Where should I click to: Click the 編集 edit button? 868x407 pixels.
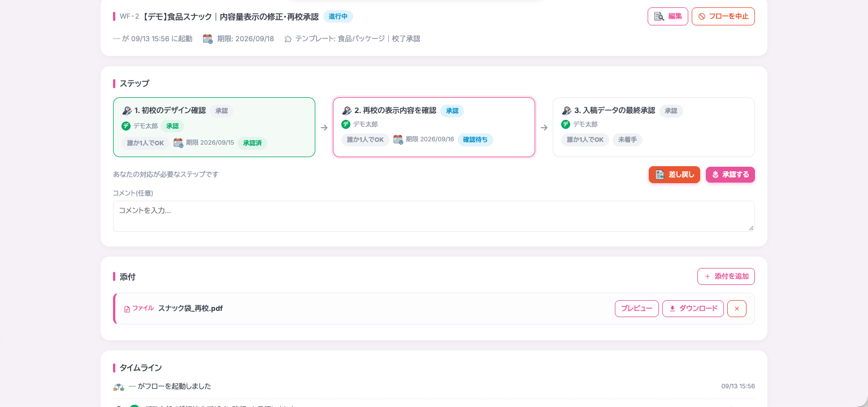click(x=667, y=16)
